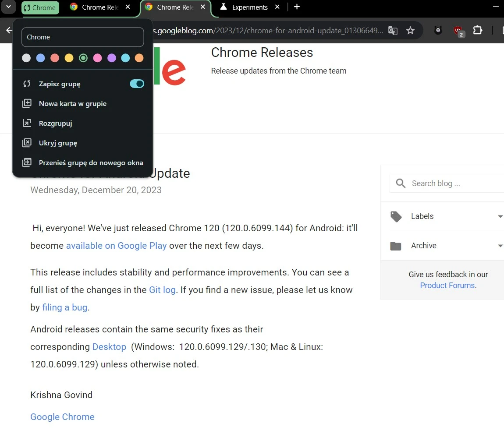Click the magnifying glass search icon
Screen dimensions: 504x434
[401, 183]
